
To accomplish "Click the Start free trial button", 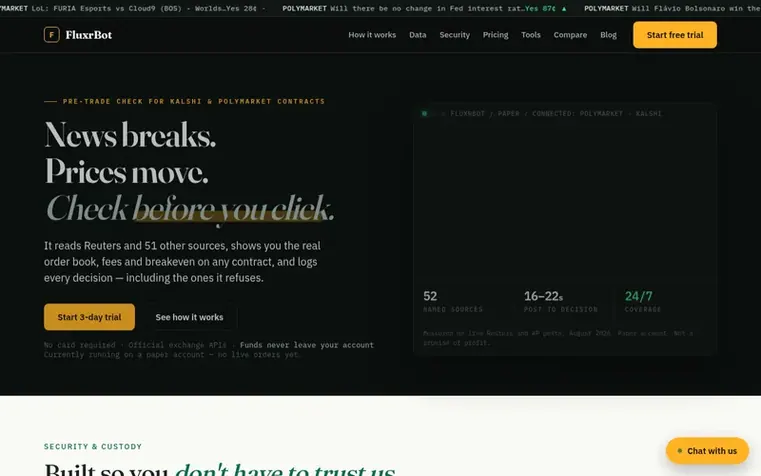I will pyautogui.click(x=675, y=35).
